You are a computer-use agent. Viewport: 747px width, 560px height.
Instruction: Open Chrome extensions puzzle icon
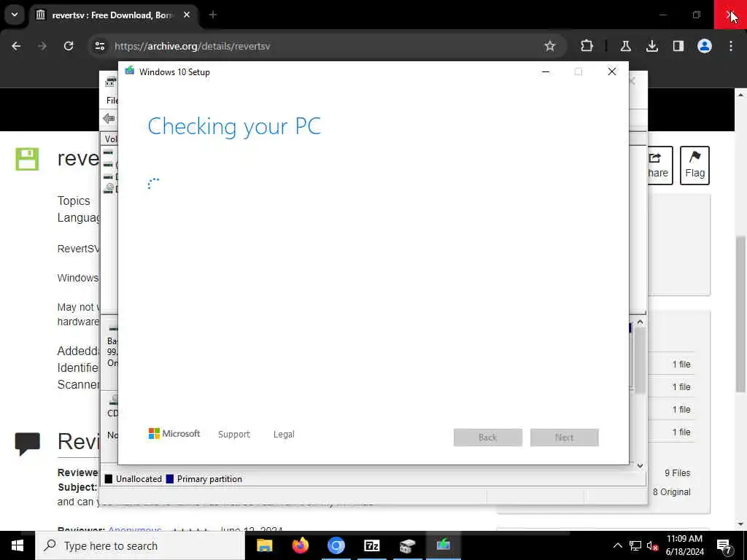tap(587, 46)
